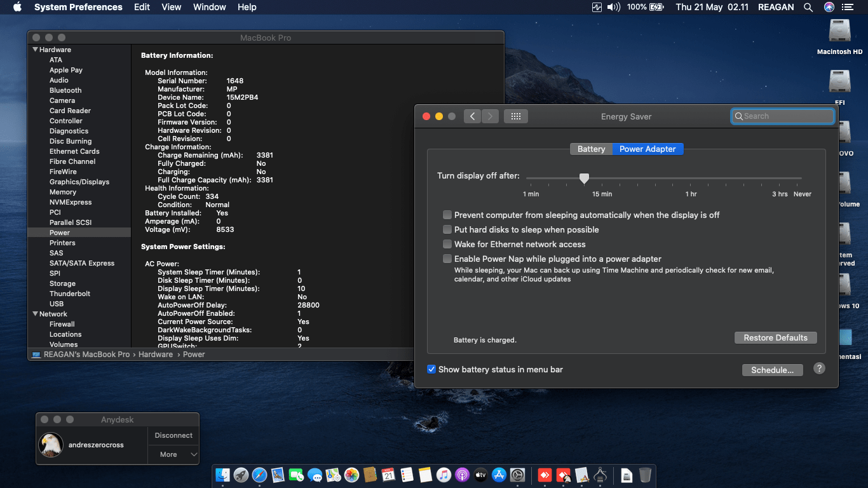Select the Power Adapter tab
Viewport: 868px width, 488px height.
tap(648, 149)
